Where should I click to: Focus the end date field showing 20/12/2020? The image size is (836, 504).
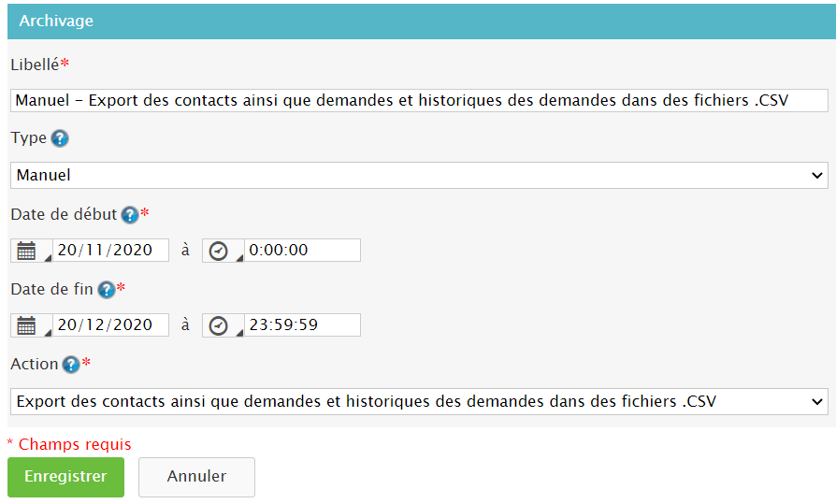(x=110, y=325)
